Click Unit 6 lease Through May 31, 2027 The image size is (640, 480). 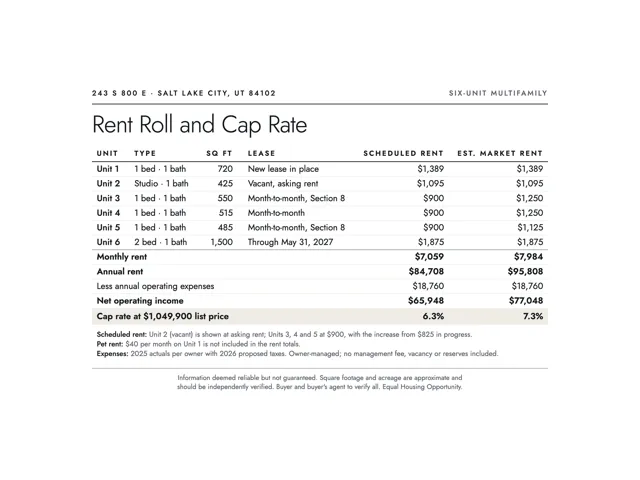pos(290,242)
